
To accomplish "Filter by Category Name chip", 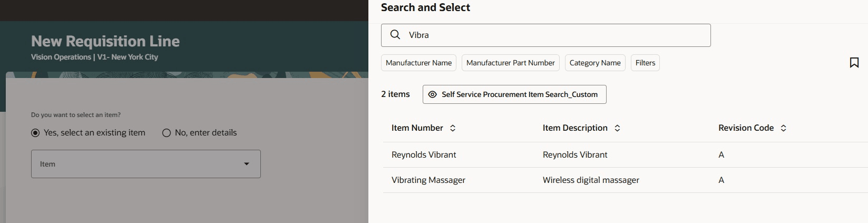I will [595, 63].
